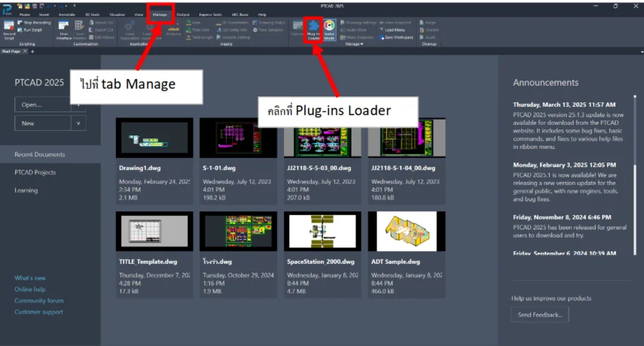This screenshot has width=644, height=346.
Task: Click the PTCAD application logo button
Action: point(7,10)
